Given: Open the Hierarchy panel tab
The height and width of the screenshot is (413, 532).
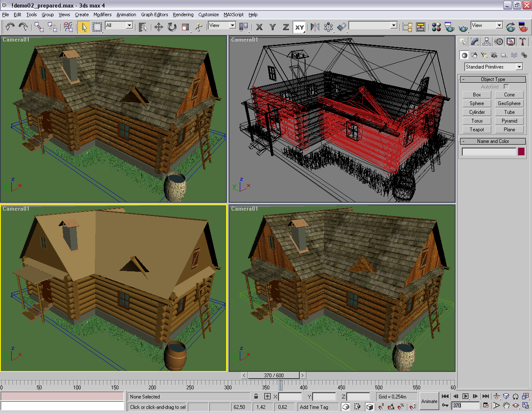Looking at the screenshot, I should [x=487, y=42].
